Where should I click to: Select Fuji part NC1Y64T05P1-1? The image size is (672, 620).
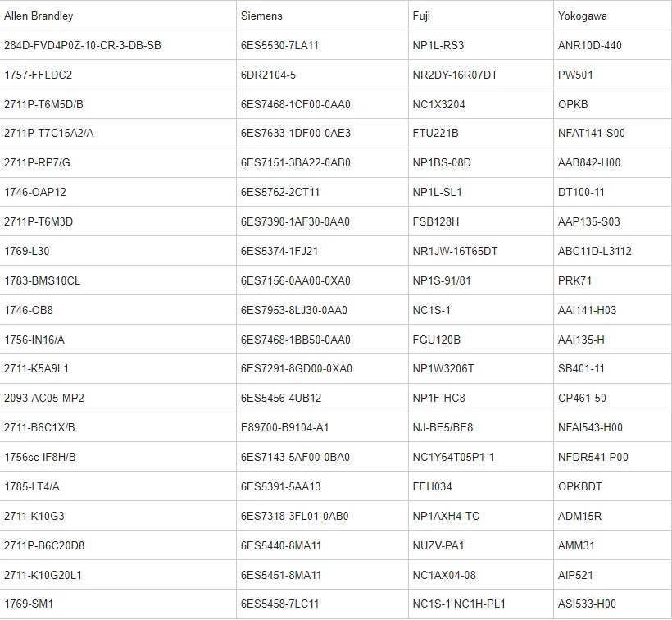click(x=453, y=457)
